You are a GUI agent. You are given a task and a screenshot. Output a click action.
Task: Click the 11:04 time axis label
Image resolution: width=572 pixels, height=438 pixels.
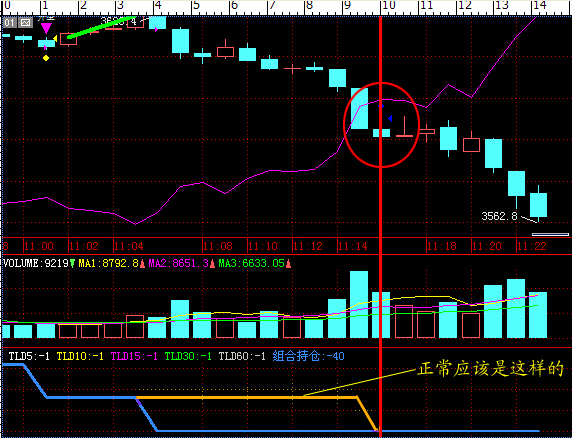(x=129, y=247)
